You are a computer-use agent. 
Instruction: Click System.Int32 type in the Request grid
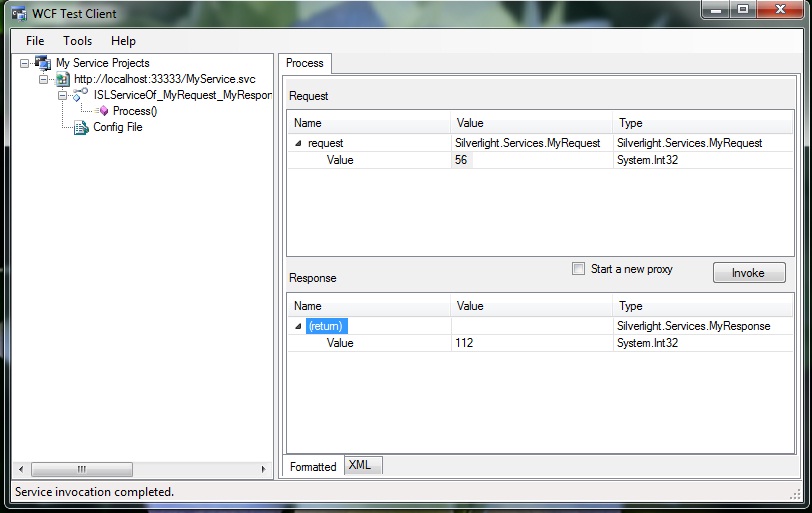(647, 160)
